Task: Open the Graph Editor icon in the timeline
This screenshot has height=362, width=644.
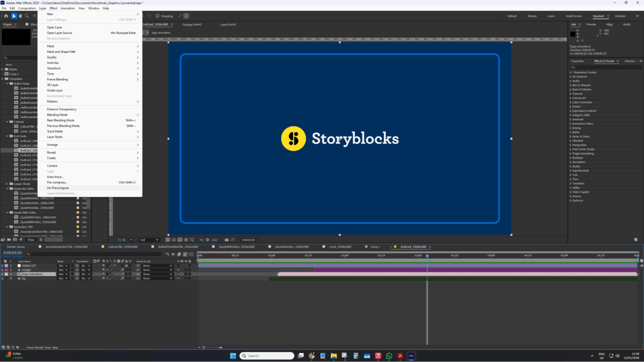Action: pos(191,254)
